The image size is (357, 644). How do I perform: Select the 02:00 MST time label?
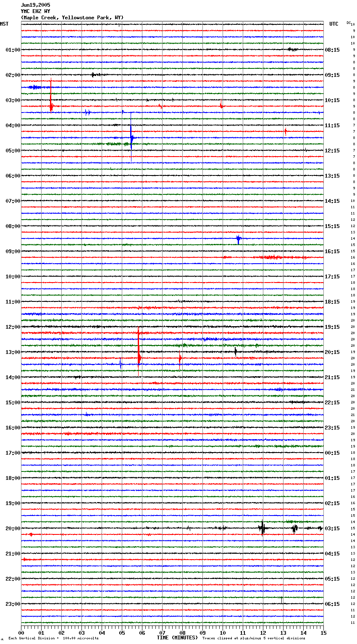click(x=13, y=75)
